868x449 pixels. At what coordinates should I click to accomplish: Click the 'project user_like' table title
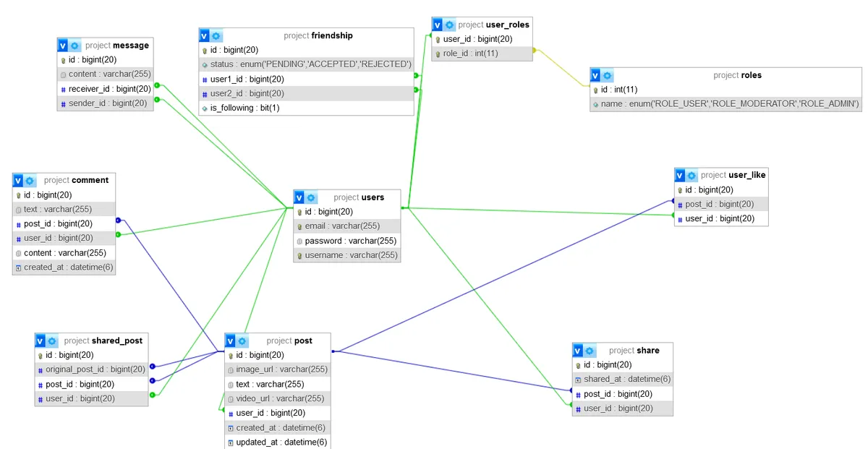[733, 175]
